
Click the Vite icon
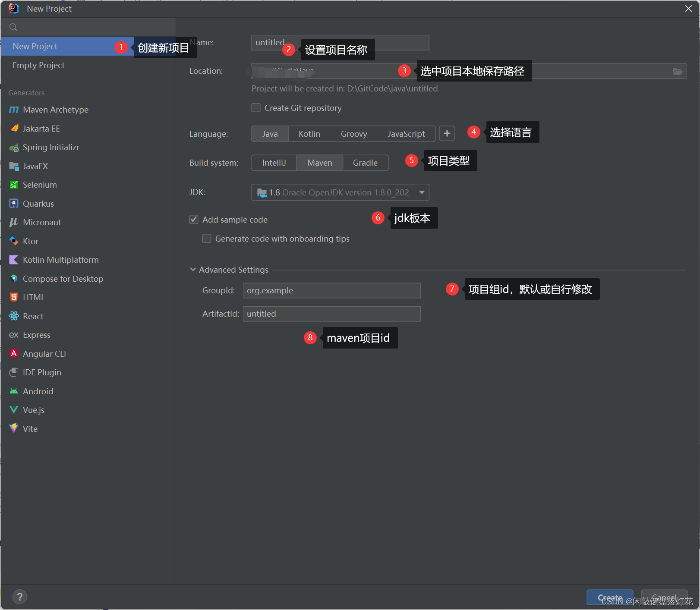(14, 428)
